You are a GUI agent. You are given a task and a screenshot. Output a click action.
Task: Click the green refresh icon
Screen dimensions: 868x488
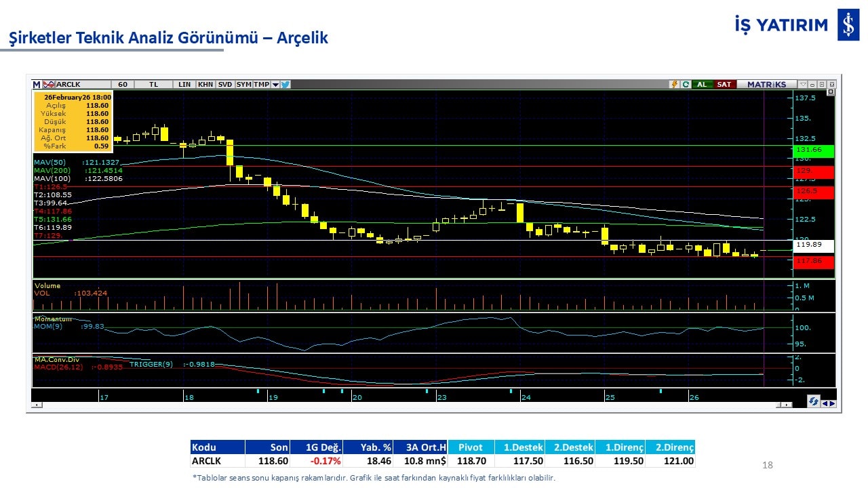[x=686, y=85]
